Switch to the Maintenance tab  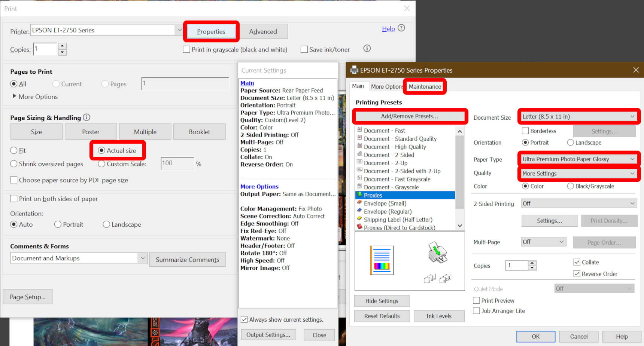pyautogui.click(x=425, y=87)
